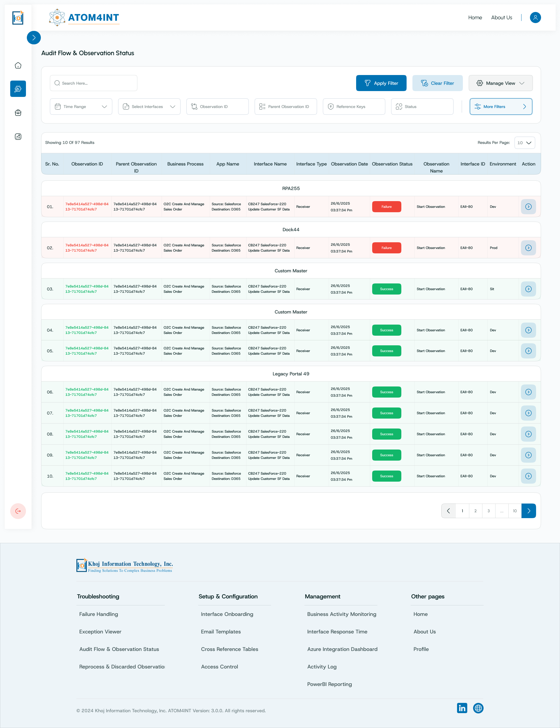Open user profile avatar icon
This screenshot has width=560, height=728.
tap(535, 17)
